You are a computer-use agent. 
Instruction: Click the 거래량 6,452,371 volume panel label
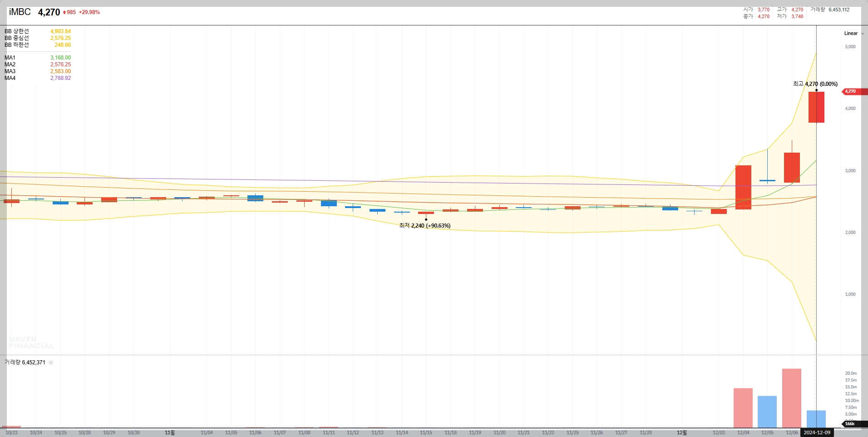[25, 363]
